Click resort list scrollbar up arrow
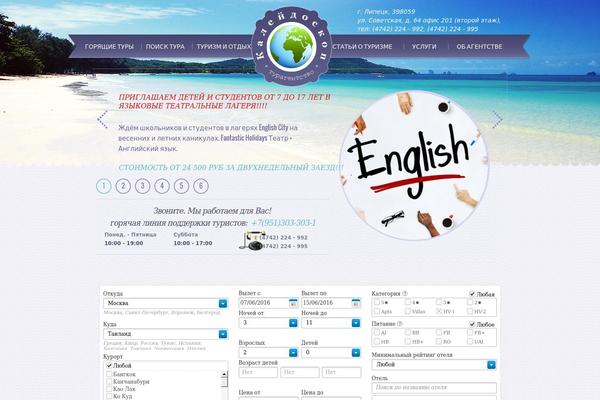The height and width of the screenshot is (400, 600). coord(225,374)
